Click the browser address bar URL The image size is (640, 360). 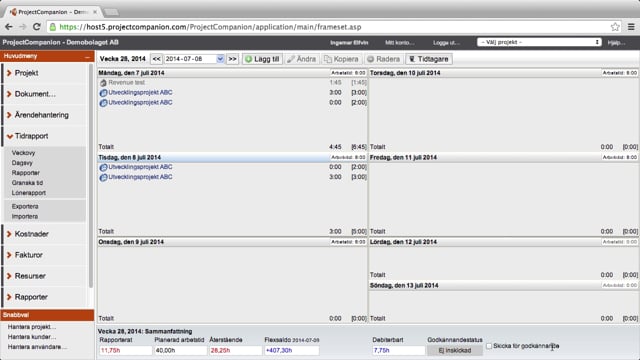210,27
